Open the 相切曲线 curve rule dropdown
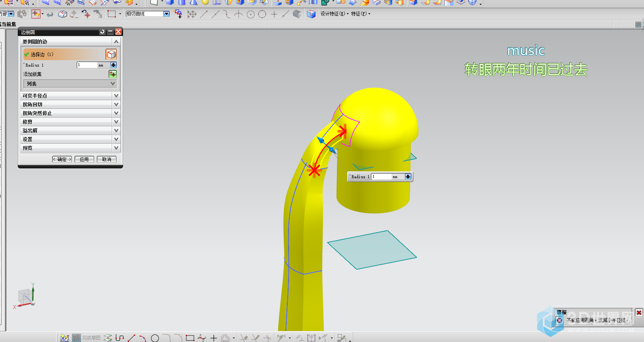 point(166,14)
